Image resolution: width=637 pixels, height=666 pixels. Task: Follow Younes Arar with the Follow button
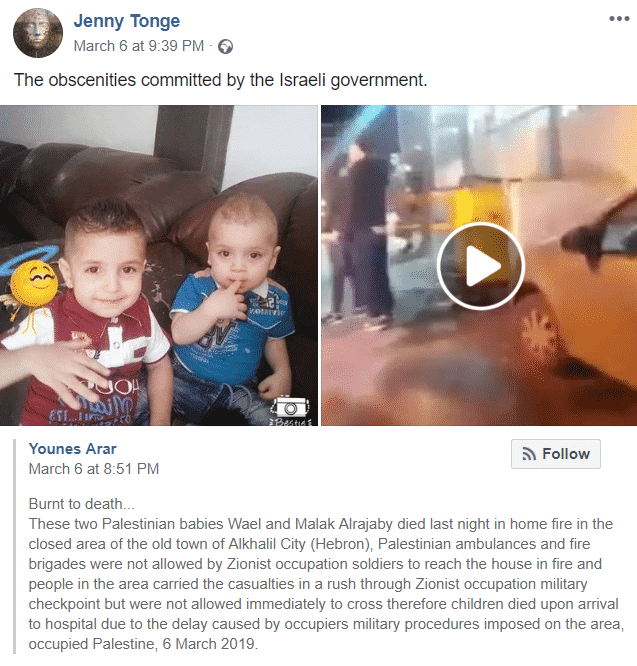(555, 454)
